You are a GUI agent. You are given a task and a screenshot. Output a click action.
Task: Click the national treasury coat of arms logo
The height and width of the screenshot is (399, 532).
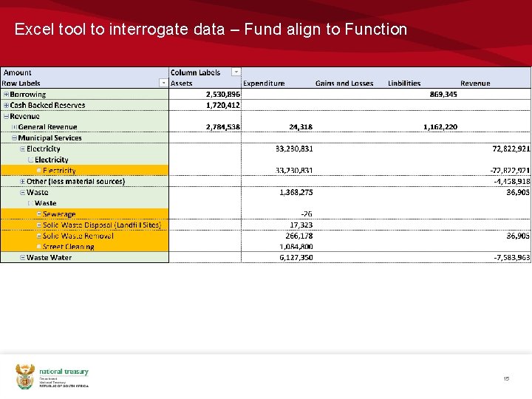[x=25, y=377]
